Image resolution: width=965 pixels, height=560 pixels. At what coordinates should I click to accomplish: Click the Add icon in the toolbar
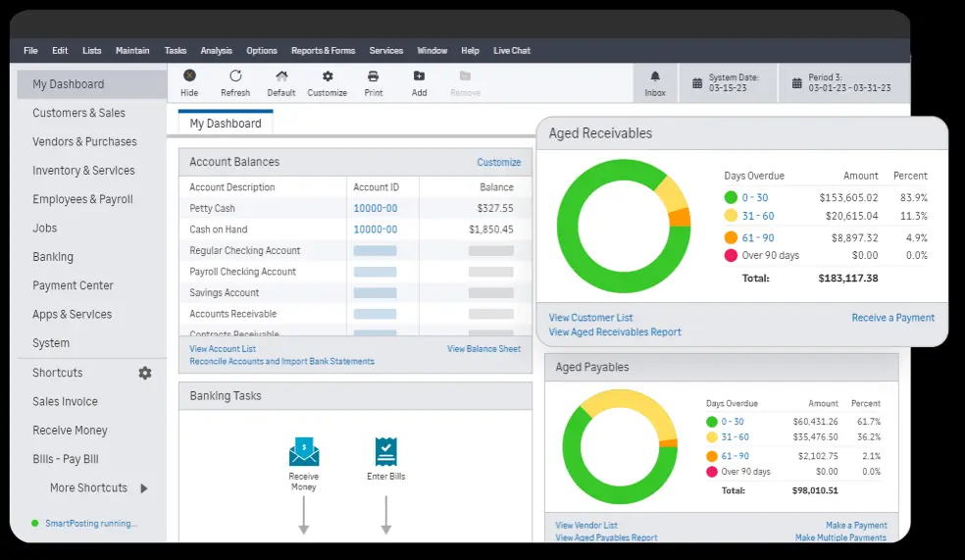click(x=420, y=76)
